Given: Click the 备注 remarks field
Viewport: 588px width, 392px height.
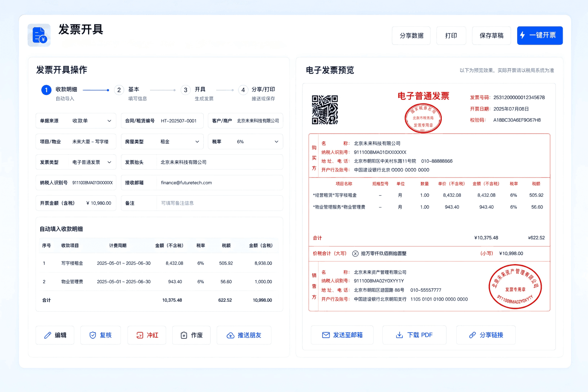Looking at the screenshot, I should [x=202, y=203].
